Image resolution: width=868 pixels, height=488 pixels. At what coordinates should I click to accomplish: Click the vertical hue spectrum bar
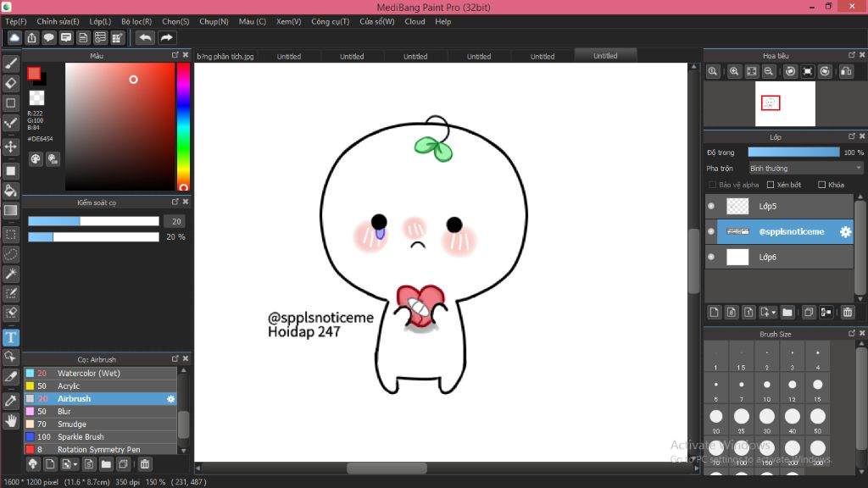coord(183,127)
